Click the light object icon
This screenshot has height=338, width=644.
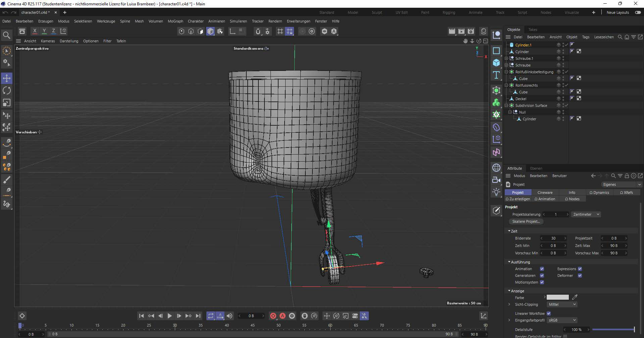(x=496, y=192)
